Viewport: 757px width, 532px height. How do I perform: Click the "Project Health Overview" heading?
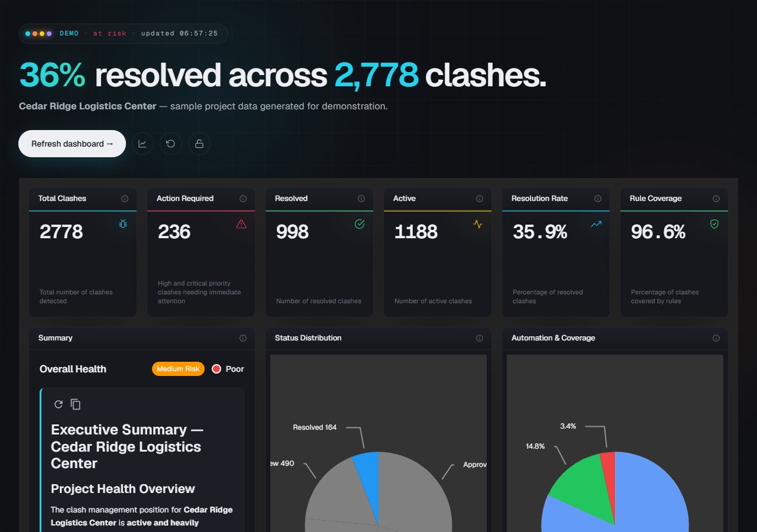123,489
